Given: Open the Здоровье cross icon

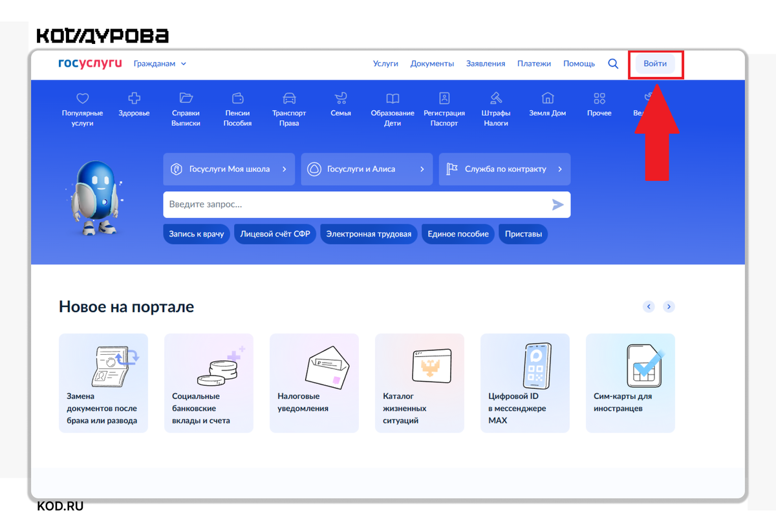Looking at the screenshot, I should pos(134,98).
